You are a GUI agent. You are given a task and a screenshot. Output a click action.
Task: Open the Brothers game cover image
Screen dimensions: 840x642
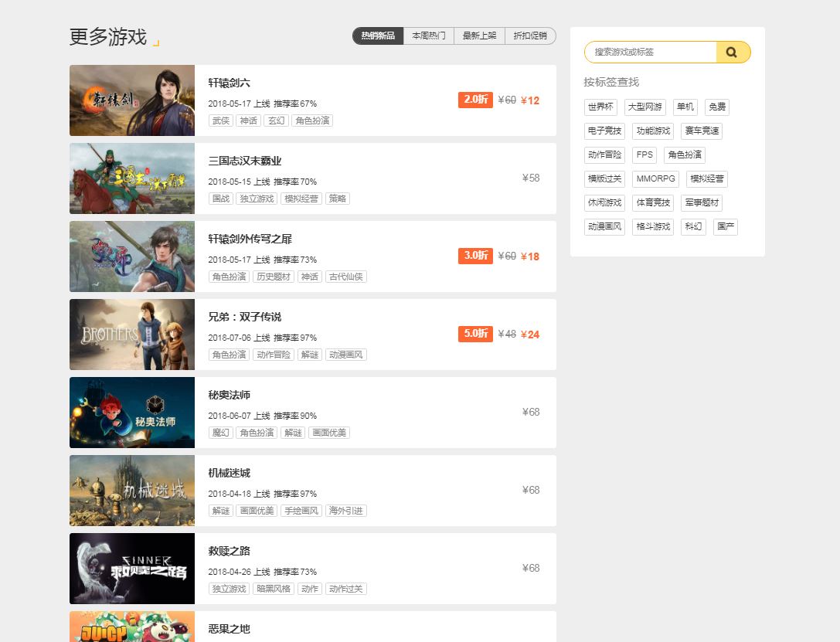pyautogui.click(x=132, y=335)
